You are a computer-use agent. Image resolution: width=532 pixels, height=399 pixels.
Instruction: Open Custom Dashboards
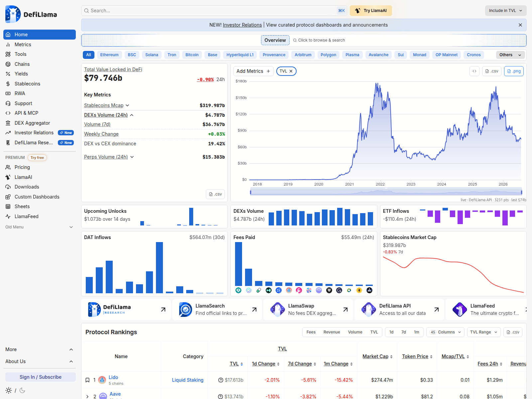tap(40, 197)
